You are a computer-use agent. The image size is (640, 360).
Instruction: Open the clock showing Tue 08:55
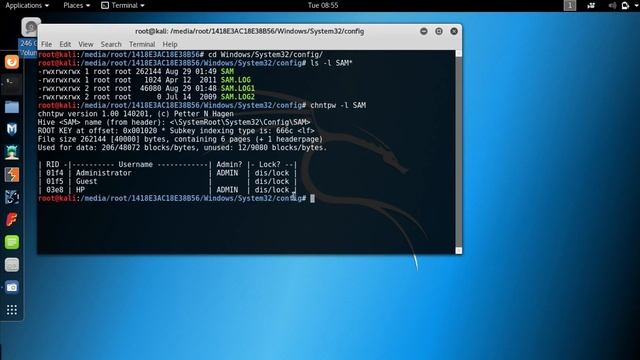point(323,5)
